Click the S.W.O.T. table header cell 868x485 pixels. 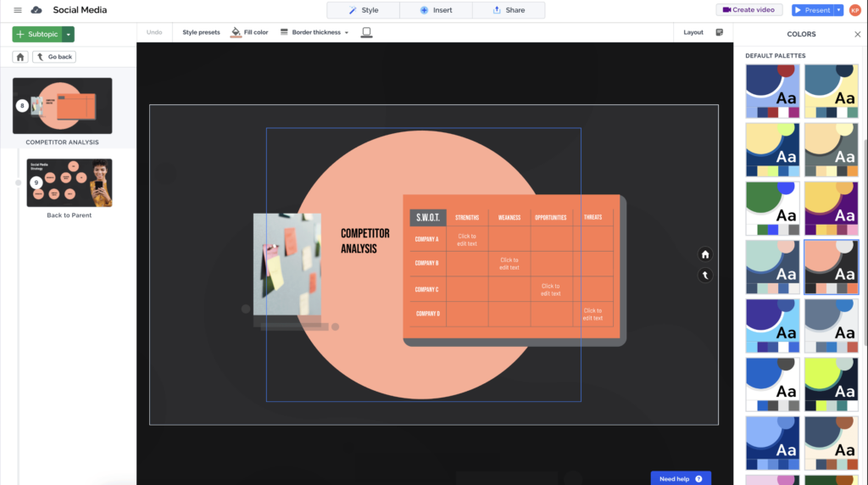[x=428, y=218]
